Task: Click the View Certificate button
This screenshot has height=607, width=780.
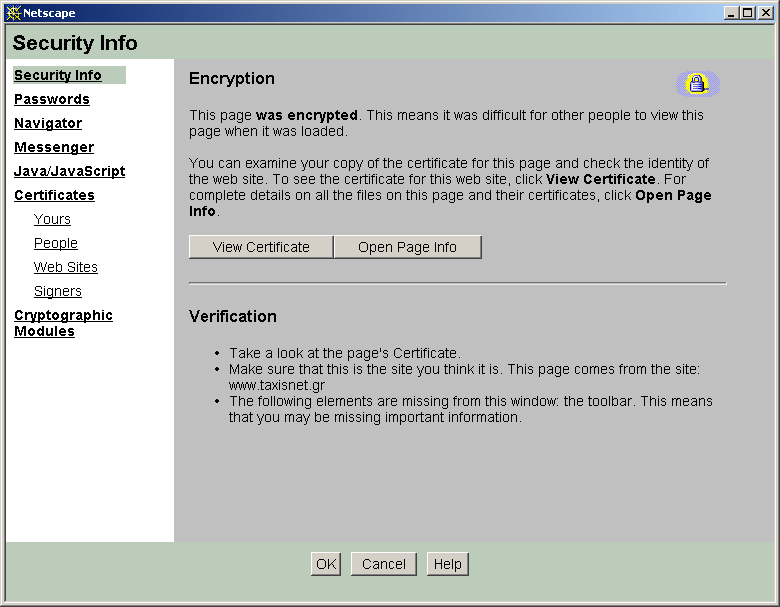Action: click(261, 247)
